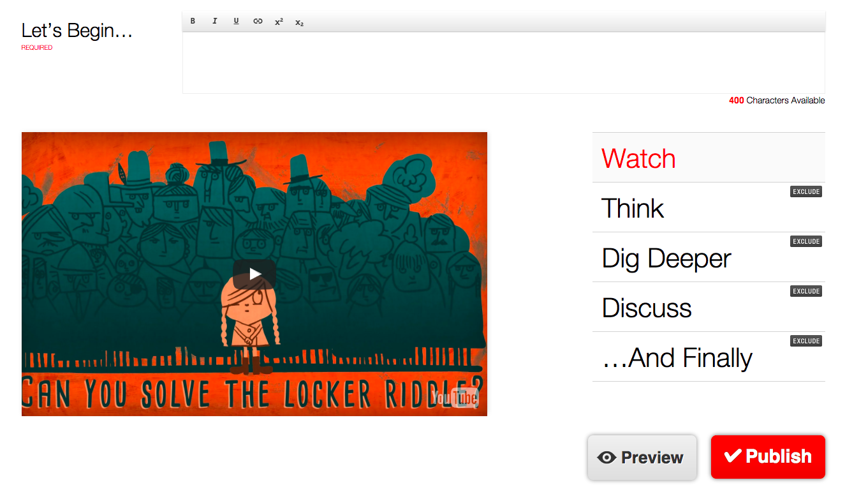Focus the Let's Begin text area
This screenshot has height=487, width=868.
tap(504, 63)
